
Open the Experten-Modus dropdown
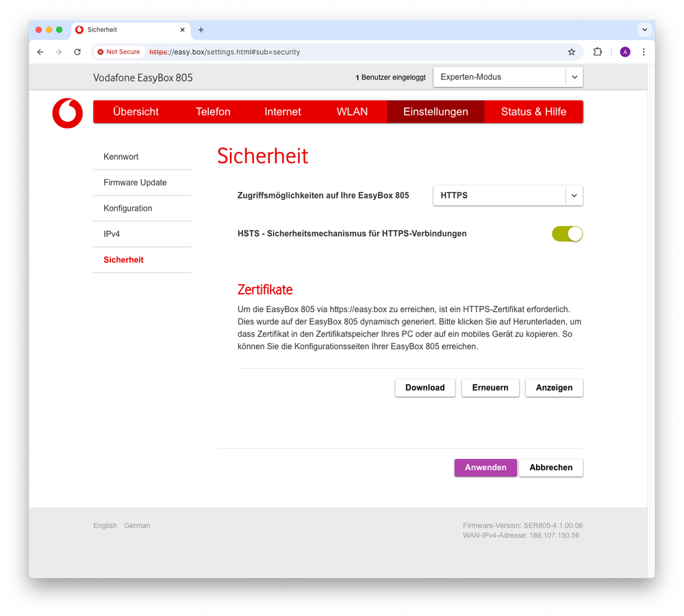coord(508,77)
